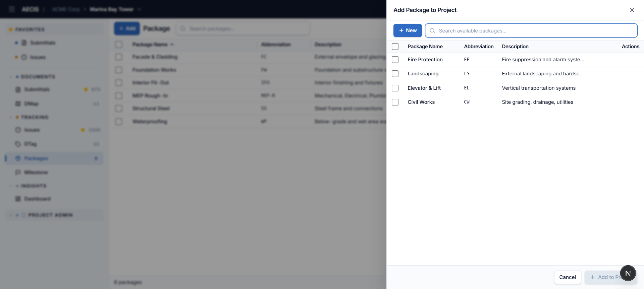Check the Waterproofing row checkbox
Image resolution: width=644 pixels, height=289 pixels.
pyautogui.click(x=119, y=122)
